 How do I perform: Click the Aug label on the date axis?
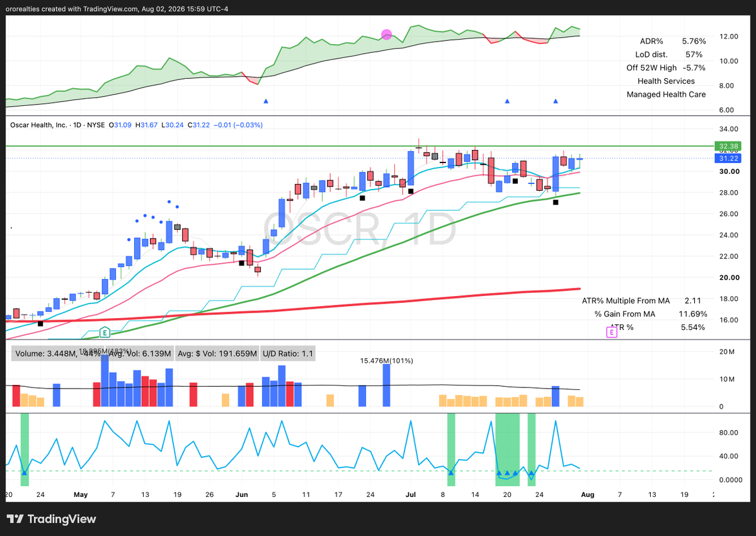coord(587,494)
